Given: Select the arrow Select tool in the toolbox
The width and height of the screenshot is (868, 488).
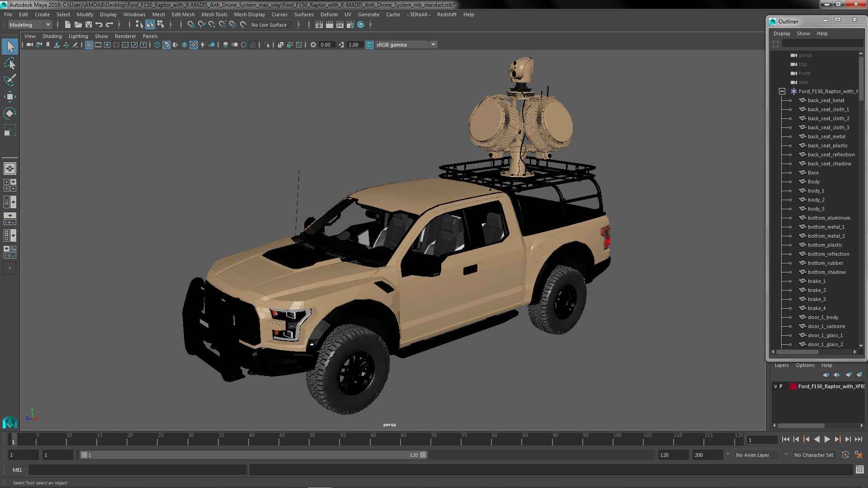Looking at the screenshot, I should tap(10, 47).
